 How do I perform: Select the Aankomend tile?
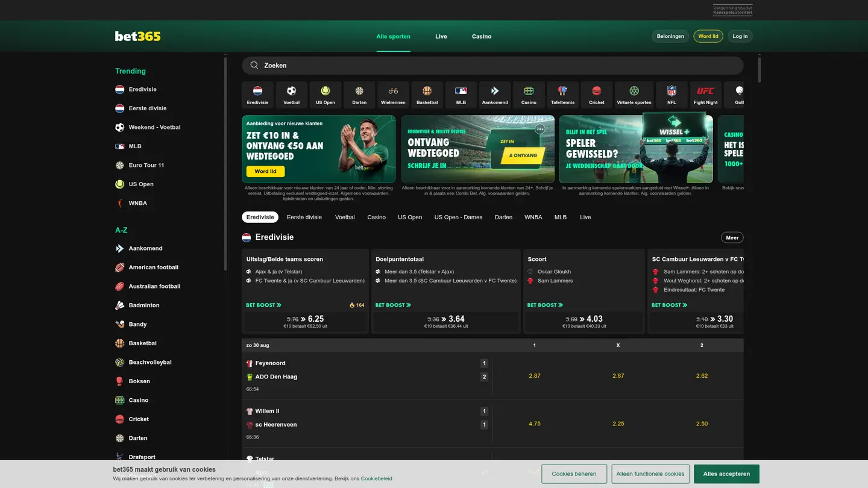[495, 95]
